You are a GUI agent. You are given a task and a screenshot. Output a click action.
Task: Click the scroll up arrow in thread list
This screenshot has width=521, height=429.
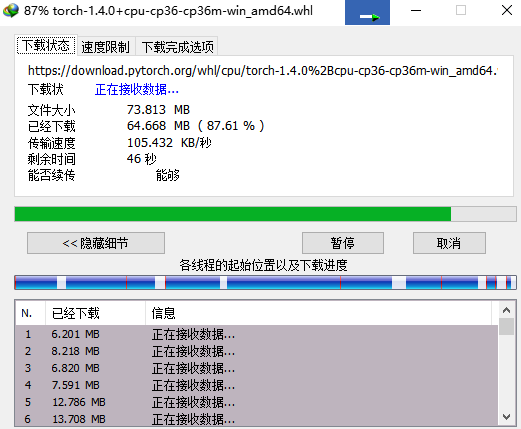pyautogui.click(x=506, y=310)
